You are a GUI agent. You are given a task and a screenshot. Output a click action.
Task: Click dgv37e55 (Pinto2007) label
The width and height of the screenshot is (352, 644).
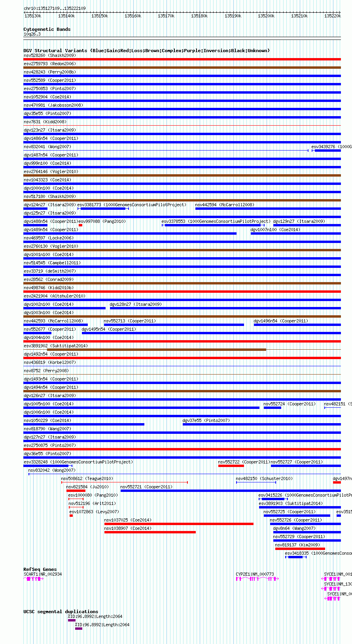pyautogui.click(x=206, y=420)
